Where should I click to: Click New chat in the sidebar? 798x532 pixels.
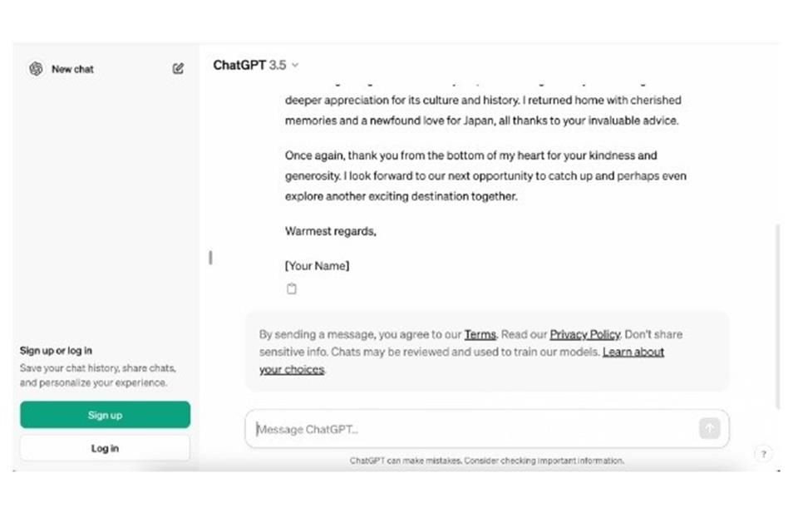72,69
